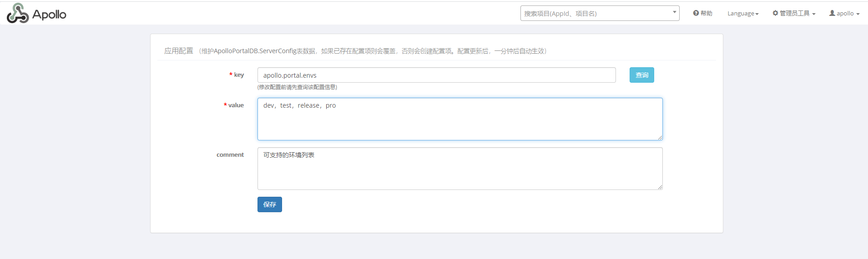Open the 帮助 help link

pyautogui.click(x=706, y=13)
